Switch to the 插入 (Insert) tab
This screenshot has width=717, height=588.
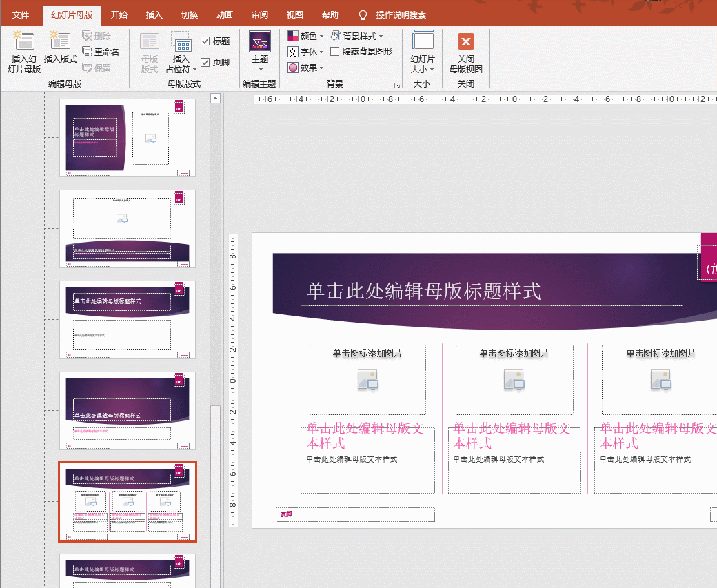[x=154, y=15]
